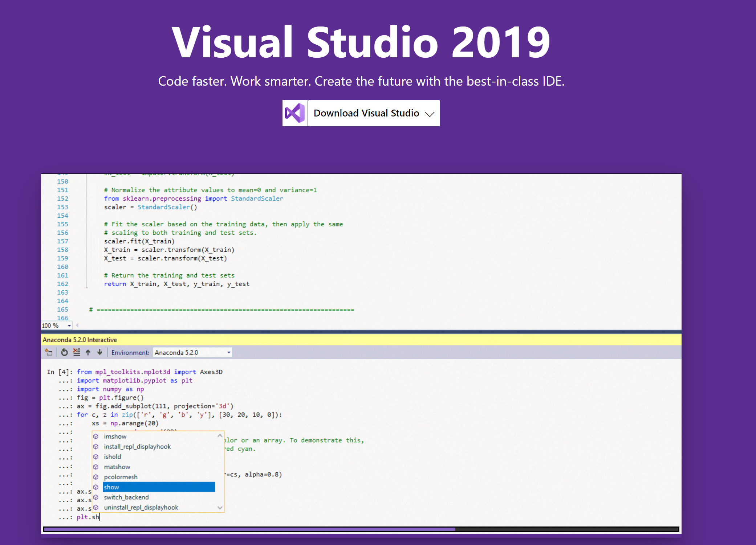Click the 'from sklearn.preprocessing import StandardScaler' line
Viewport: 756px width, 545px height.
tap(194, 198)
